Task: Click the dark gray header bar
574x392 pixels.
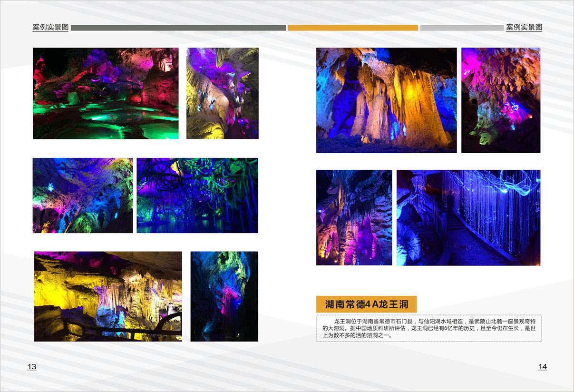Action: (178, 28)
